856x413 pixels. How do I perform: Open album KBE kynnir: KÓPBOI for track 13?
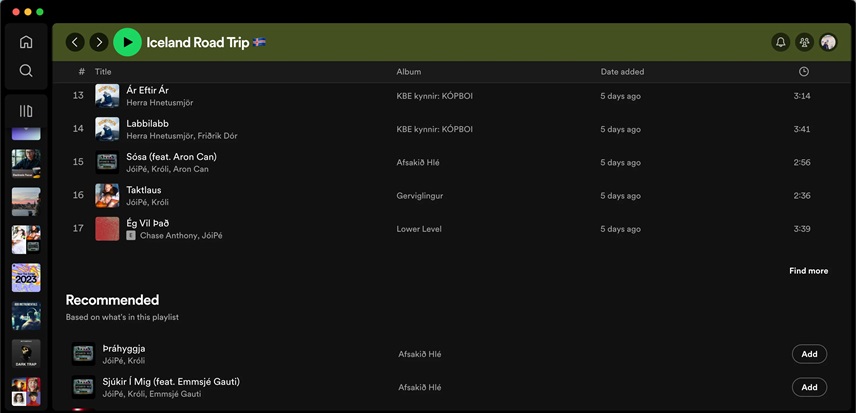point(435,96)
